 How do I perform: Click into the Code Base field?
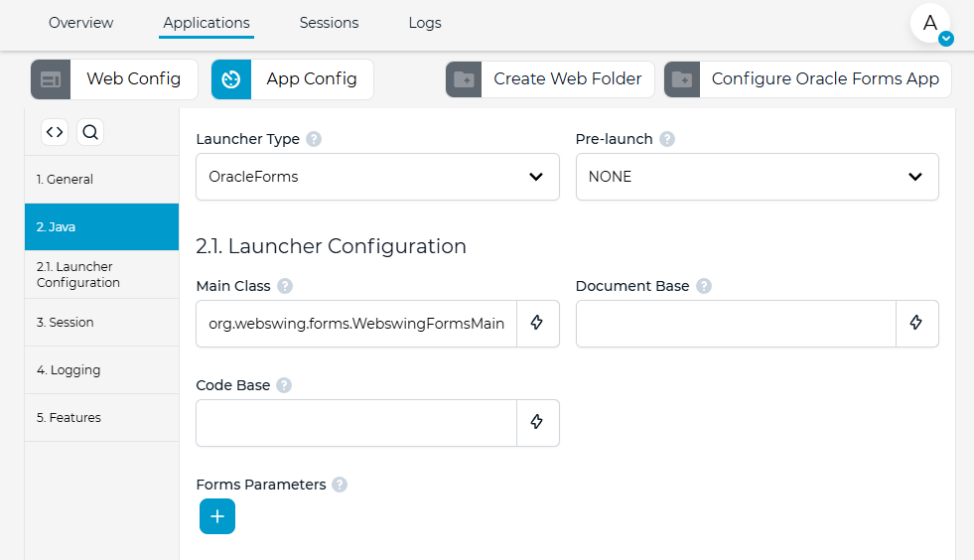pyautogui.click(x=356, y=423)
